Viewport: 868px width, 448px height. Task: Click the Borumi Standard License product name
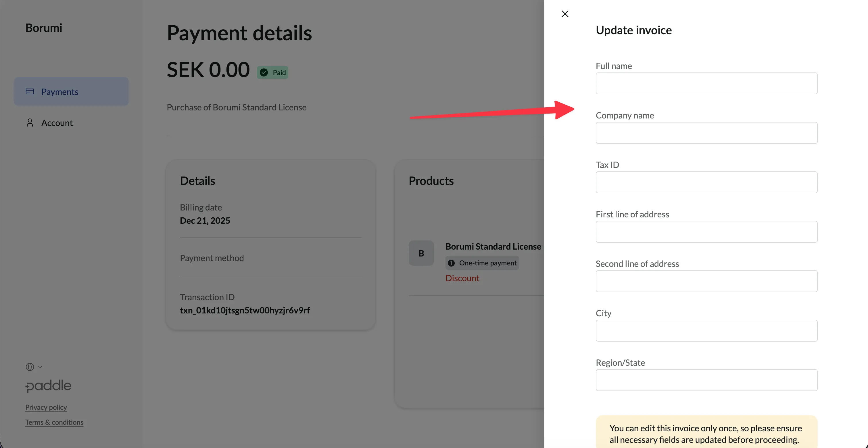pyautogui.click(x=493, y=246)
